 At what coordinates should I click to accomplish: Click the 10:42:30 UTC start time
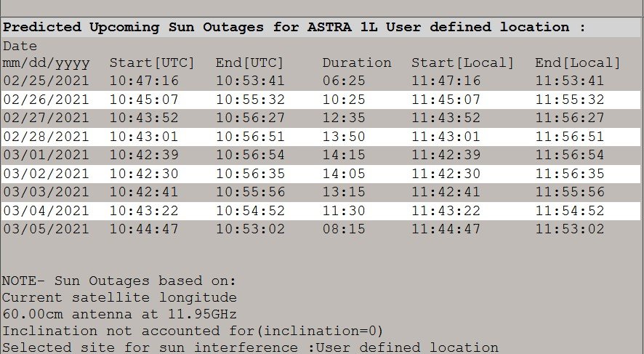tap(144, 174)
